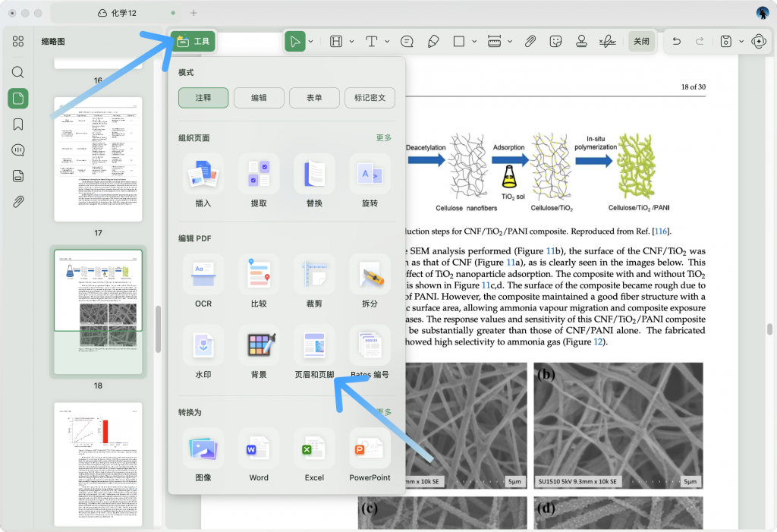
Task: Open the Bates 编号 numbering tool
Action: point(370,352)
